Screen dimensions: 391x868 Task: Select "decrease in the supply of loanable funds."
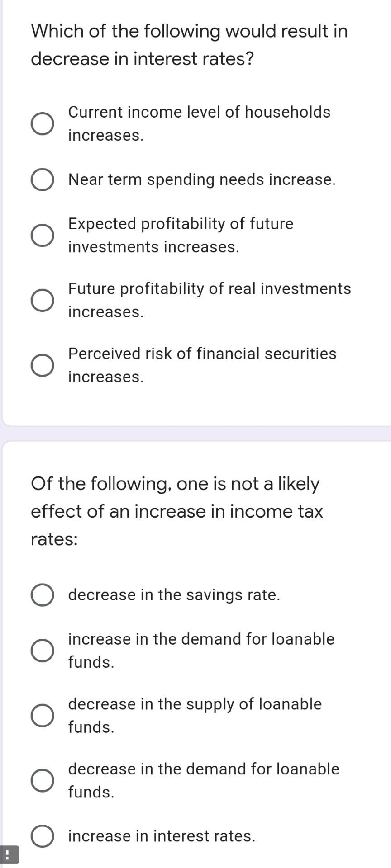42,715
